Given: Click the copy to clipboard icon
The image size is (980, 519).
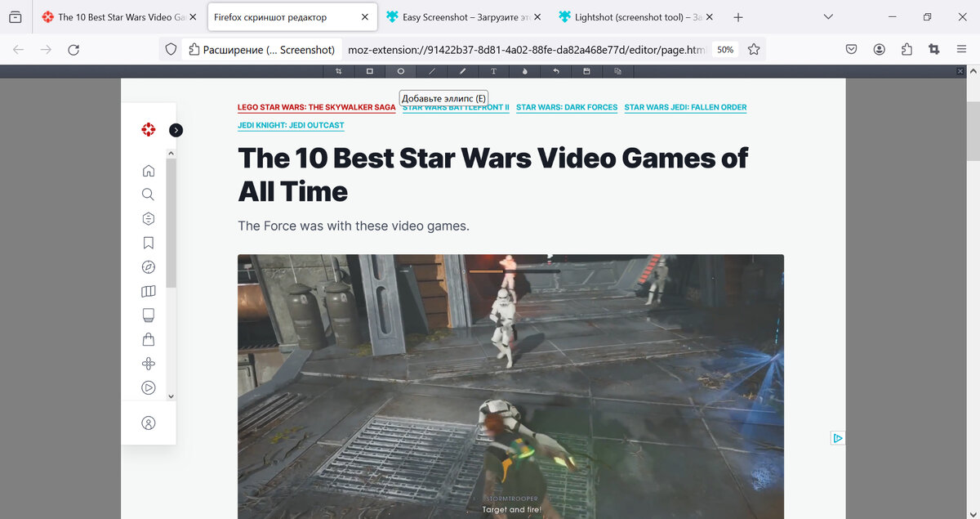Looking at the screenshot, I should point(617,71).
